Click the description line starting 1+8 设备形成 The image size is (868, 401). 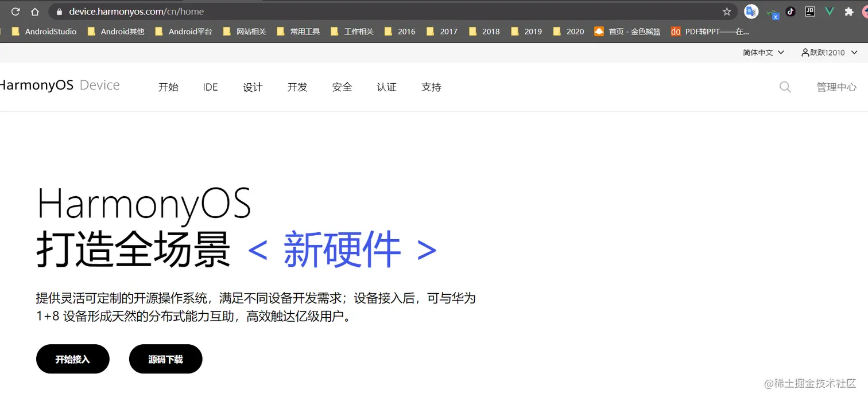tap(193, 317)
